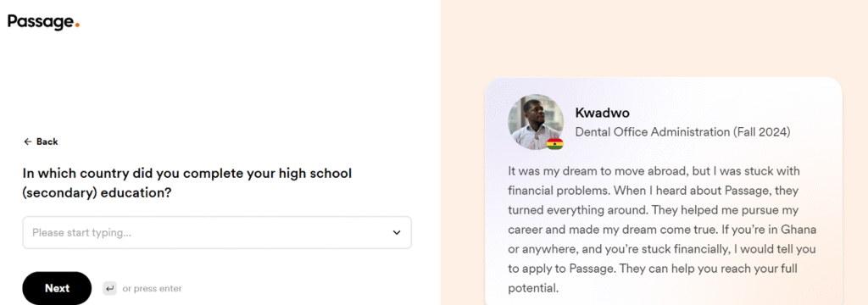Click the testimonial quote paragraph
The image size is (868, 305).
(662, 230)
